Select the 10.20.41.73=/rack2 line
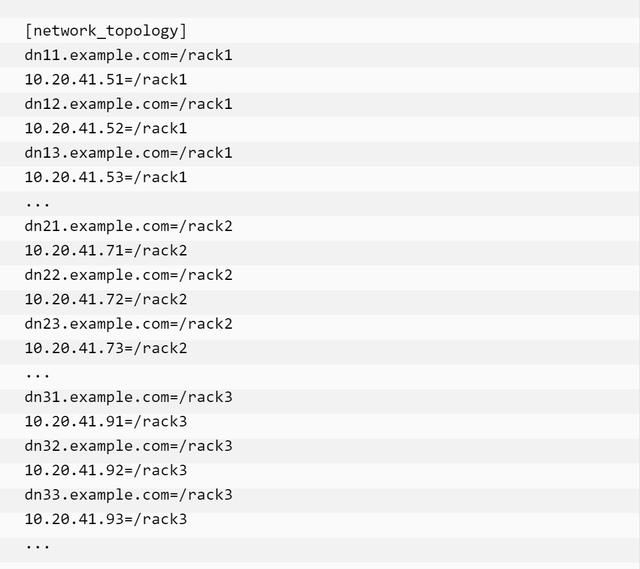Screen dimensions: 640x569 coord(106,349)
